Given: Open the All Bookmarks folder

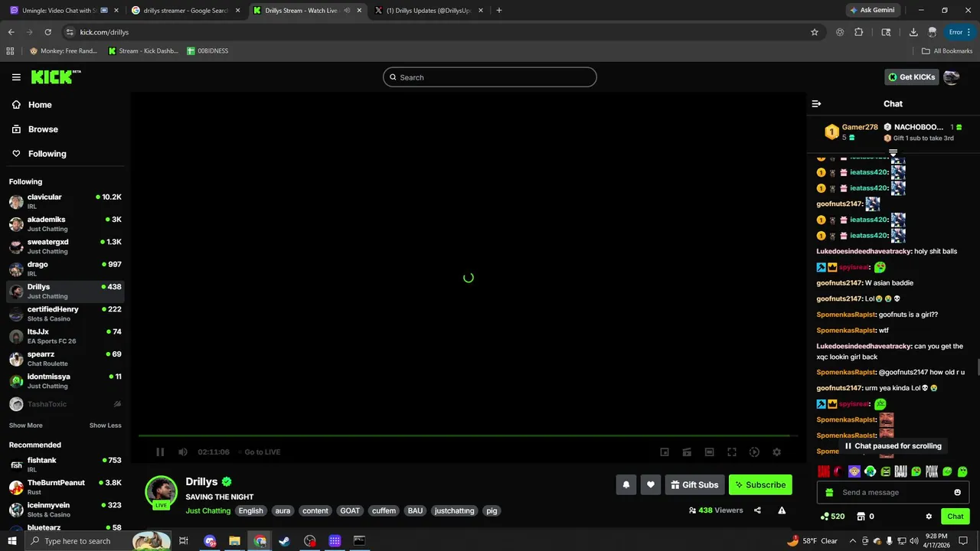Looking at the screenshot, I should pos(947,51).
